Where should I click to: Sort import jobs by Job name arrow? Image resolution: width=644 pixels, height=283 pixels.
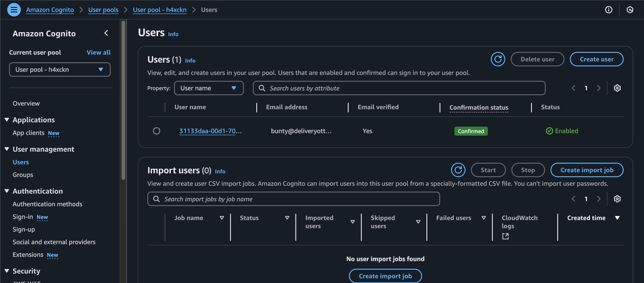[221, 218]
